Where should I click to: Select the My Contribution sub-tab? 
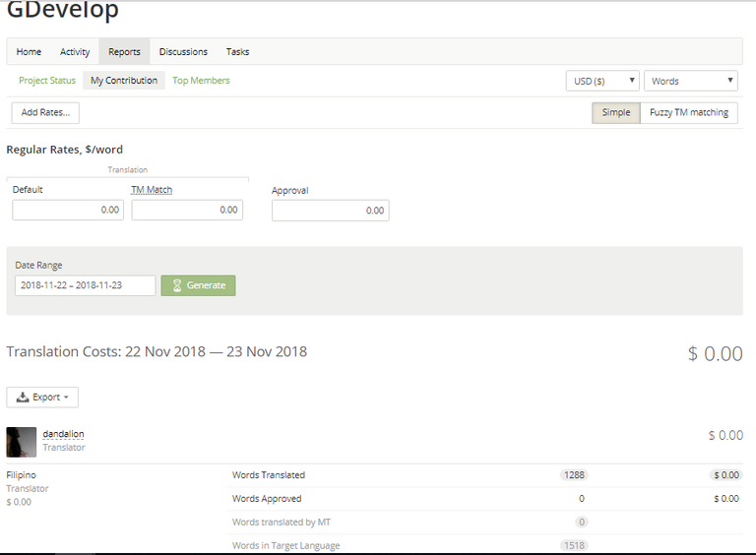[x=124, y=81]
